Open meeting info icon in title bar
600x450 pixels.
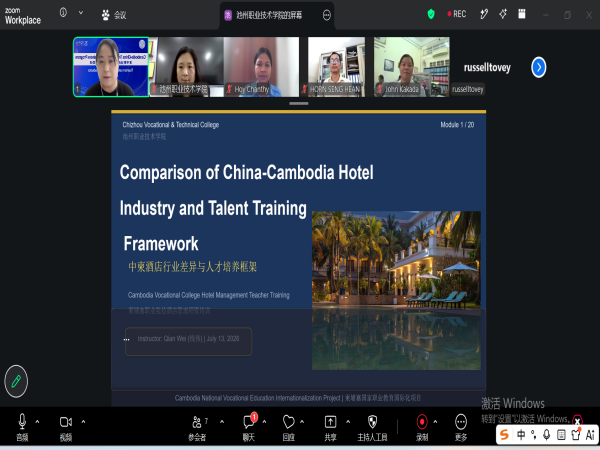(63, 13)
